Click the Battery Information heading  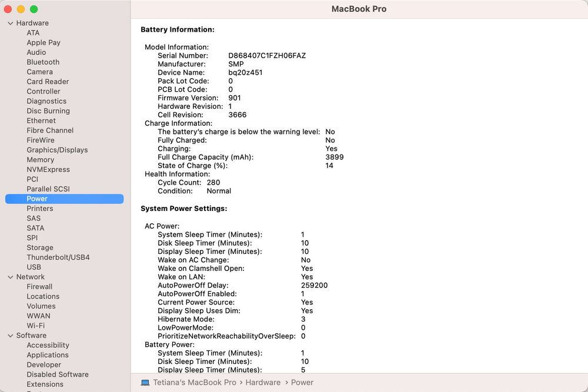pyautogui.click(x=178, y=29)
